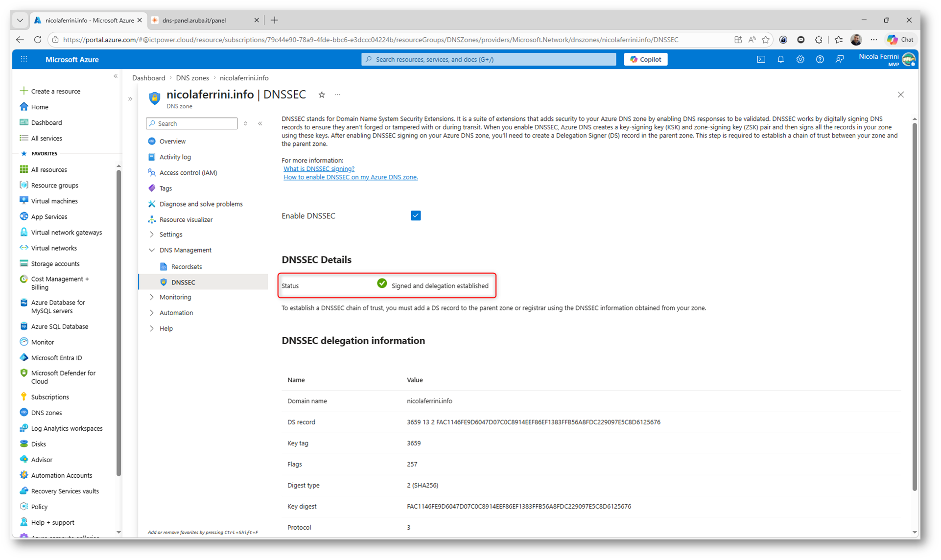Open Cloud Shell icon in top bar

coord(761,59)
